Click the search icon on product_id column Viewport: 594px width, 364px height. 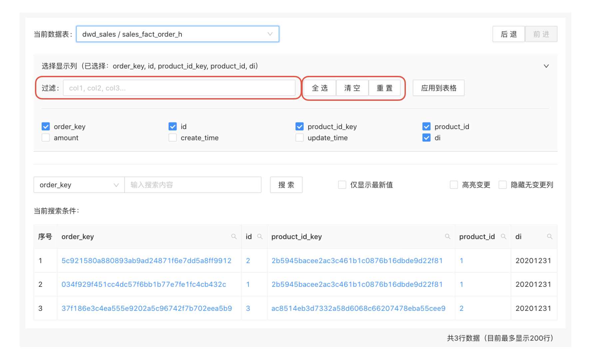tap(503, 237)
